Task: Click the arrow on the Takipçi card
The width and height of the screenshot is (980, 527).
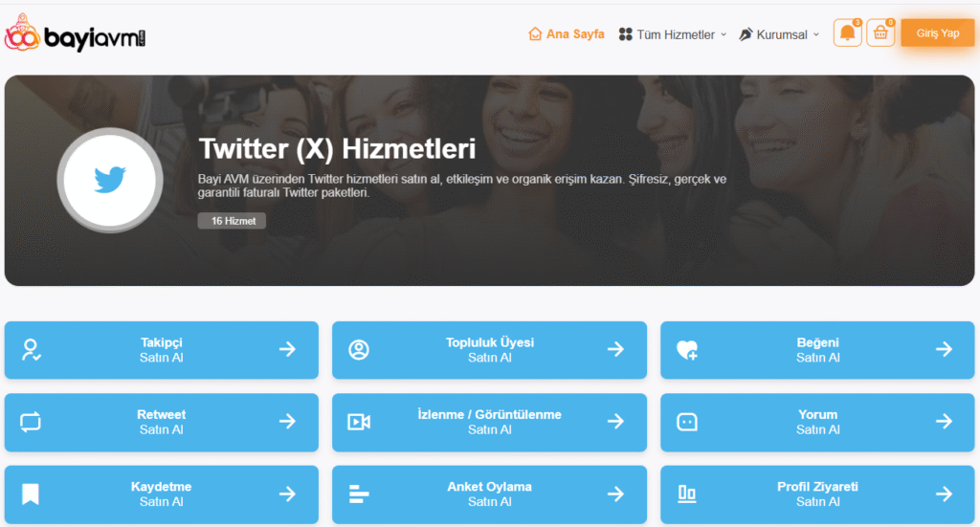Action: coord(287,350)
